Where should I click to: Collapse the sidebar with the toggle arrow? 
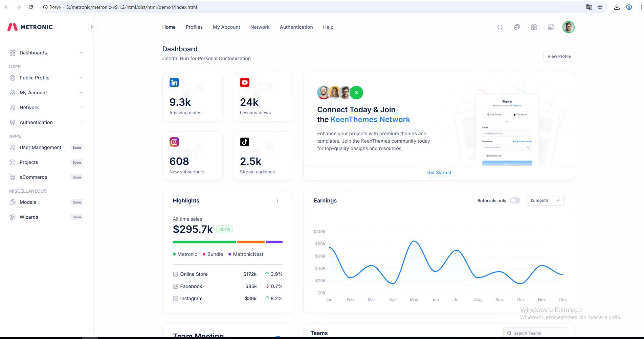tap(93, 27)
